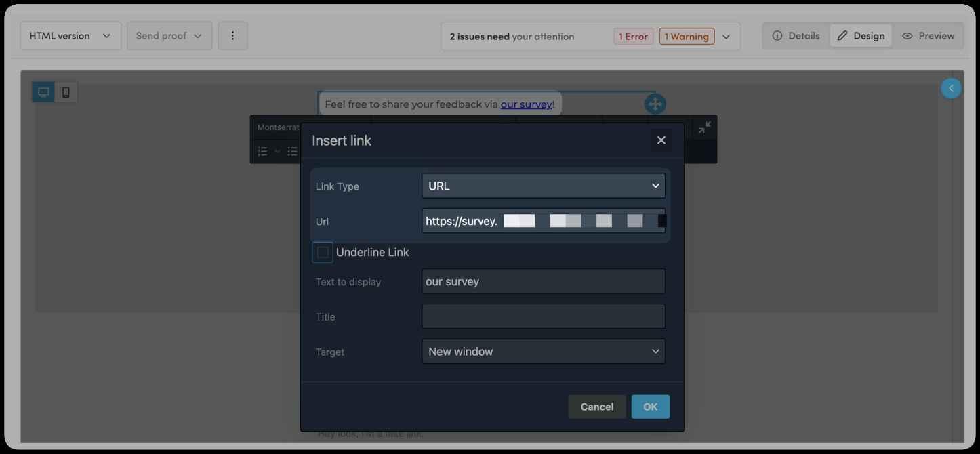The width and height of the screenshot is (980, 454).
Task: Expand the issues attention chevron
Action: 726,37
